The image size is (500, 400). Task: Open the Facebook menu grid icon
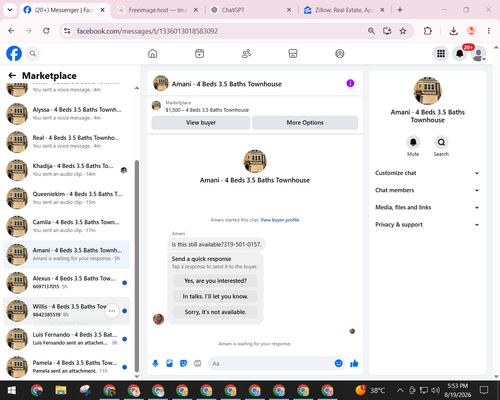click(441, 53)
